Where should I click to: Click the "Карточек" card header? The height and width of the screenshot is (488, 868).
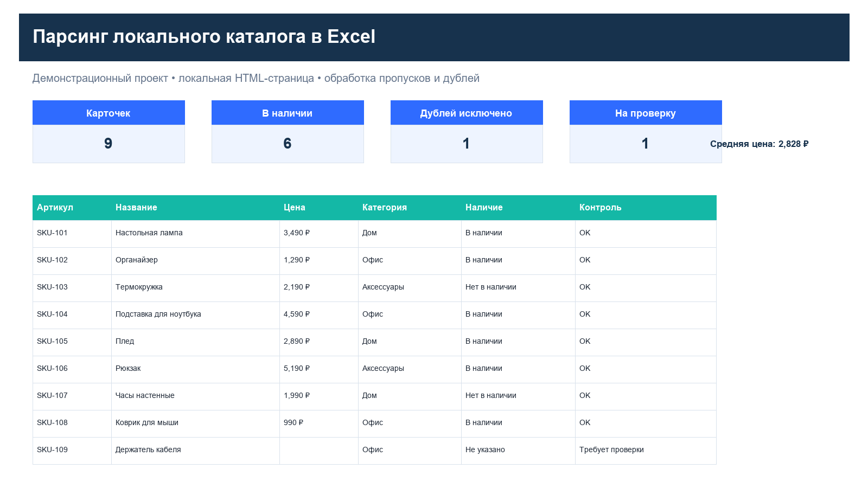point(108,113)
